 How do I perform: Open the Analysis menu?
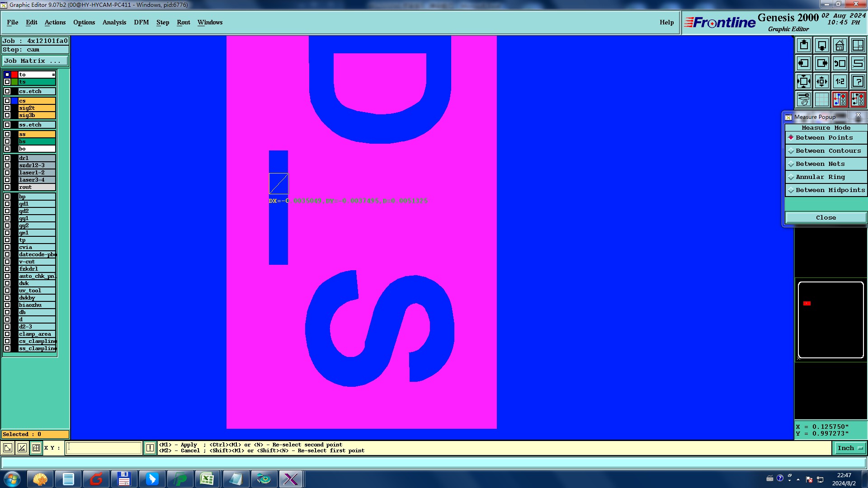pos(114,22)
